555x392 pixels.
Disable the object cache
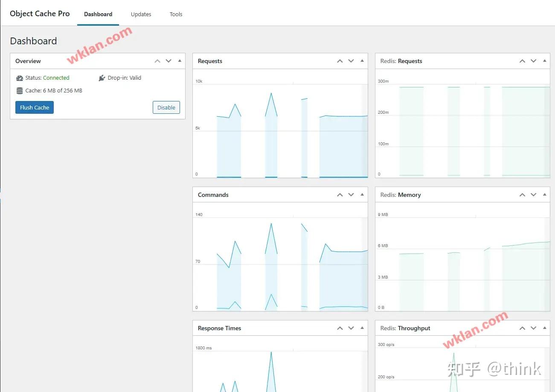coord(166,107)
